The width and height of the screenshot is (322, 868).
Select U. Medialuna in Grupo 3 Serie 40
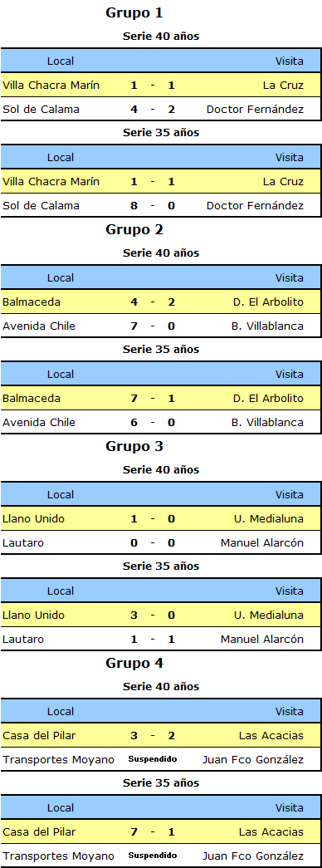coord(269,518)
